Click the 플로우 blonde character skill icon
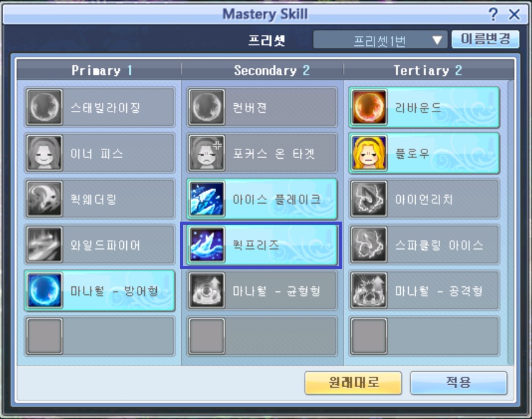This screenshot has height=419, width=532. [369, 153]
